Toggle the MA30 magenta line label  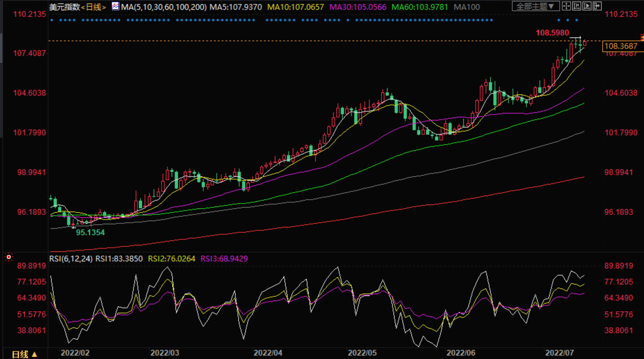pos(358,7)
